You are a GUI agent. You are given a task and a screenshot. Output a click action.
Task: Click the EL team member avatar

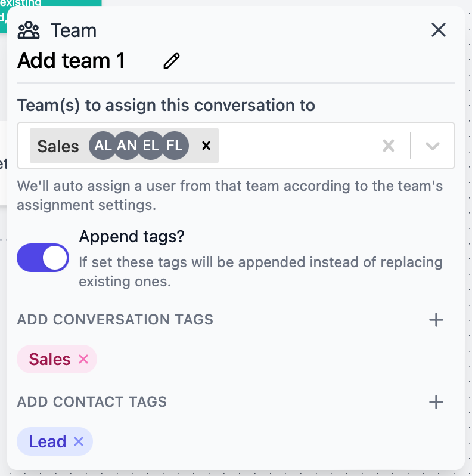(x=151, y=146)
